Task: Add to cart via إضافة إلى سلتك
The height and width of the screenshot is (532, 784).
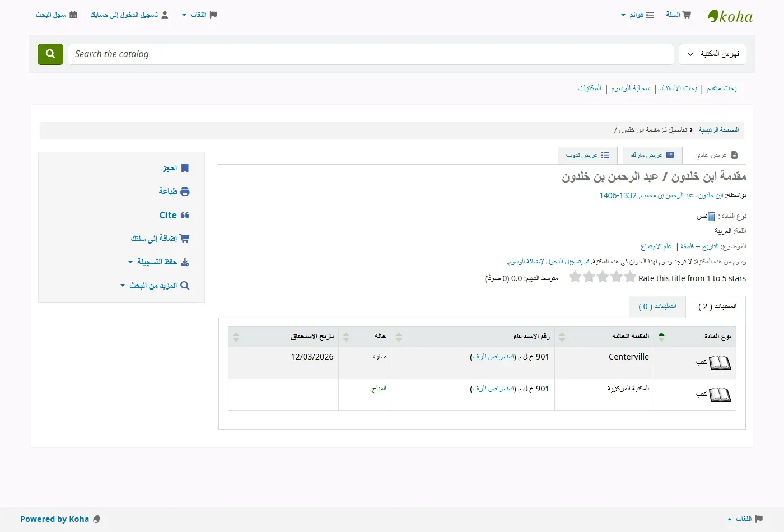Action: click(x=160, y=239)
